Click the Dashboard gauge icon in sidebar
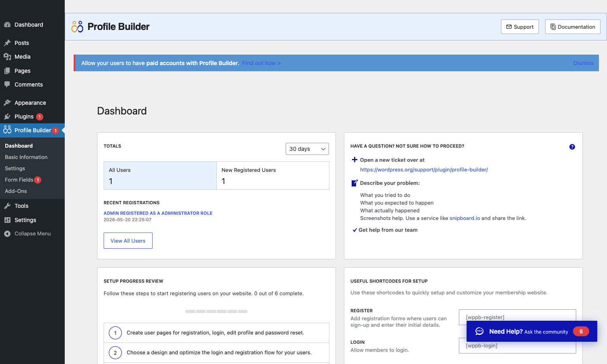Image resolution: width=607 pixels, height=364 pixels. (x=7, y=25)
